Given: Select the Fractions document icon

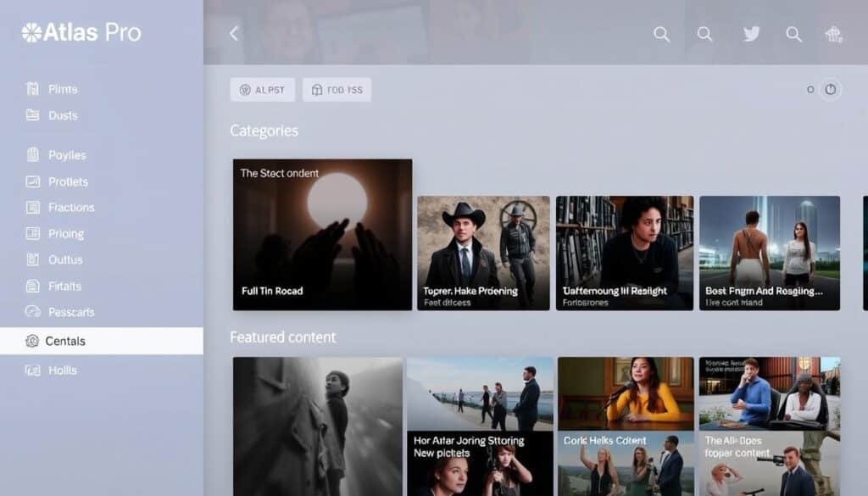Looking at the screenshot, I should 31,207.
